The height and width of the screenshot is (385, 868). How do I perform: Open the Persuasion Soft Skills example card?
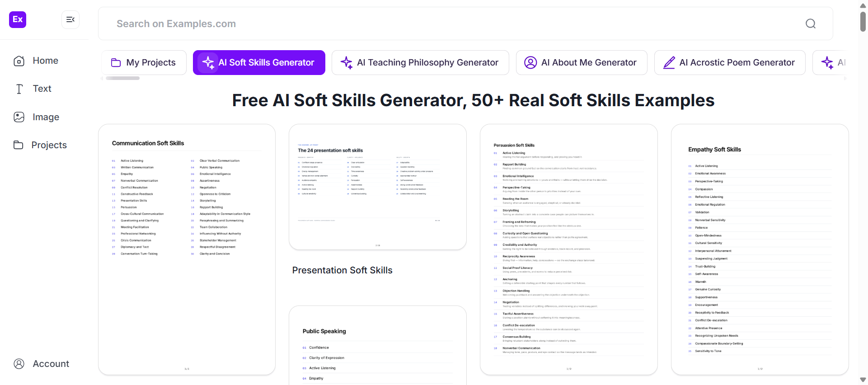coord(569,249)
